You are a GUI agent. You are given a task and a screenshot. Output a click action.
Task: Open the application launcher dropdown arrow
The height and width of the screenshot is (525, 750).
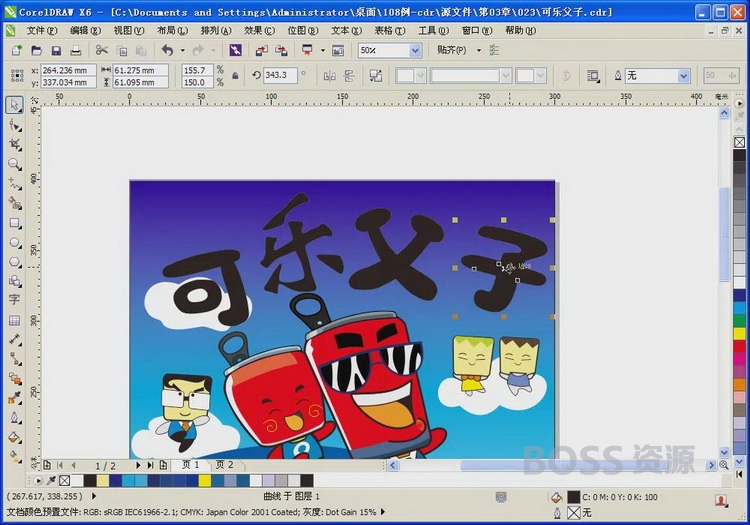click(x=323, y=50)
